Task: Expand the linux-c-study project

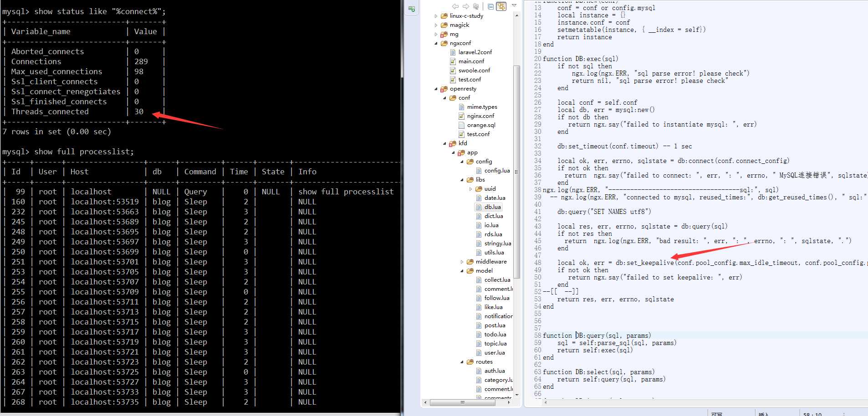Action: pyautogui.click(x=436, y=16)
